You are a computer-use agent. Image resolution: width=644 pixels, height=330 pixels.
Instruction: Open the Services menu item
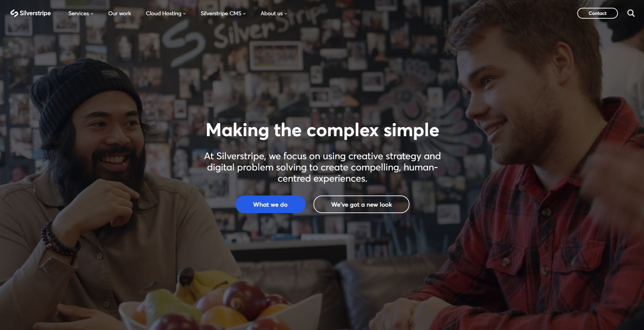tap(79, 14)
